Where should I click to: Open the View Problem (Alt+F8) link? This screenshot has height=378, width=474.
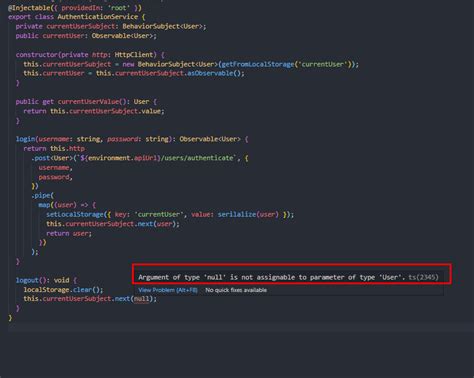[x=168, y=290]
